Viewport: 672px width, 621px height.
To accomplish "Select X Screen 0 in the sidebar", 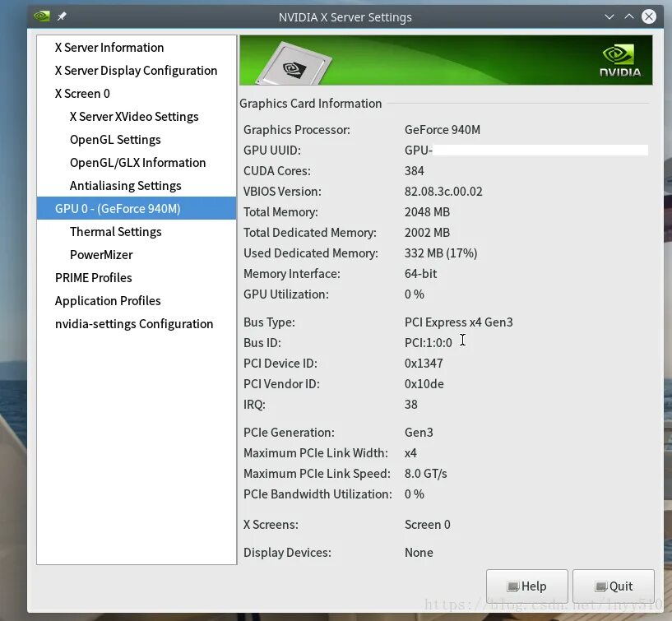I will pos(82,94).
